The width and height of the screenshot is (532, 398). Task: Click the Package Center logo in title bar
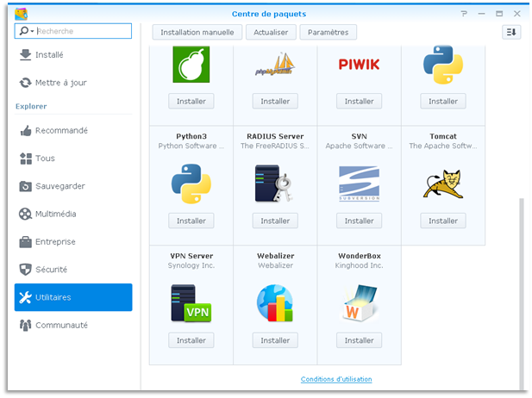pos(21,14)
